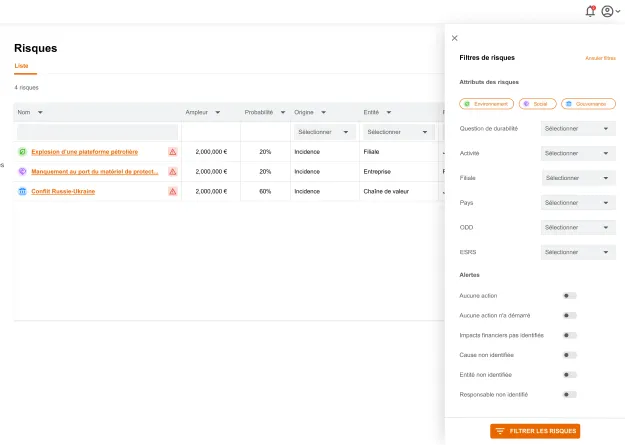
Task: Toggle Aucune action n'a démarré switch
Action: click(570, 315)
